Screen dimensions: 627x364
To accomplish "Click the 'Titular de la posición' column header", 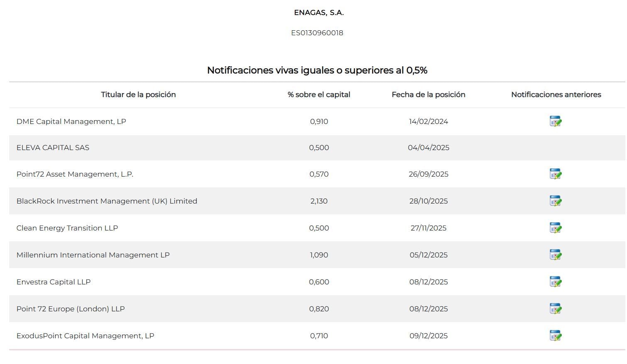I will (x=138, y=95).
